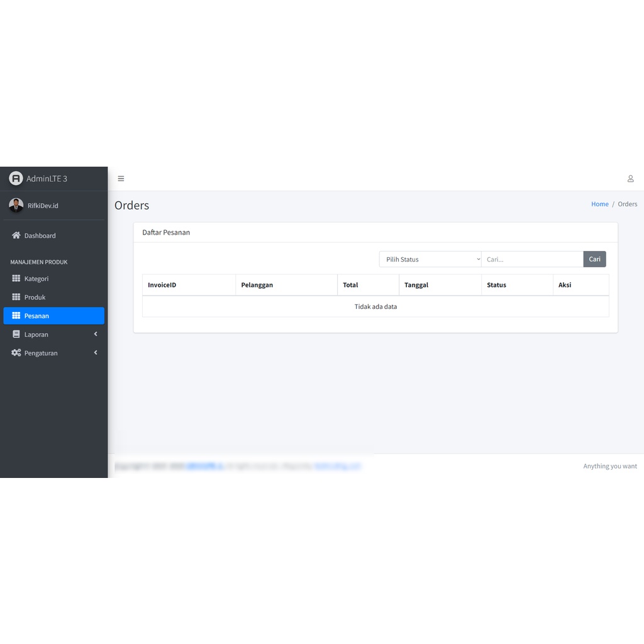Click the Daftar Pesanan card title
The width and height of the screenshot is (644, 644).
(x=166, y=233)
